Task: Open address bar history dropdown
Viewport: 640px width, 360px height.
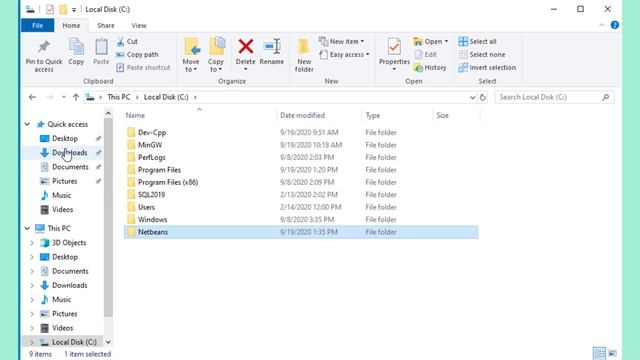Action: (x=472, y=98)
